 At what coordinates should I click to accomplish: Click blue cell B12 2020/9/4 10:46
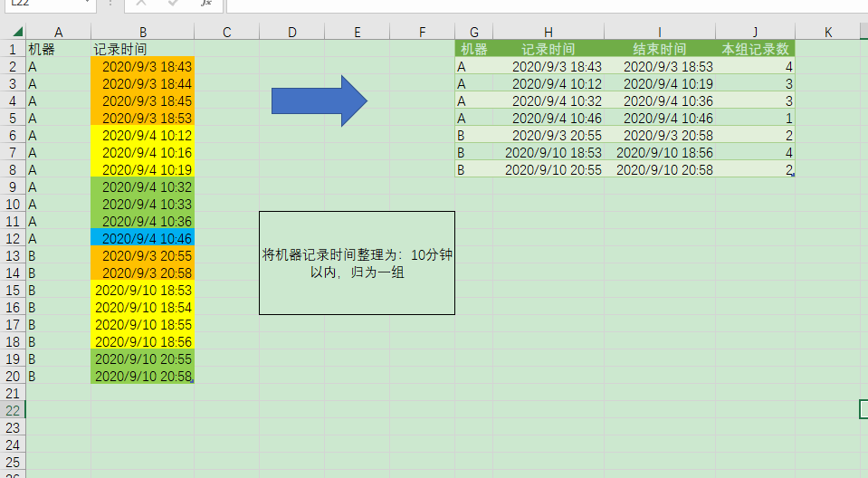click(x=143, y=238)
